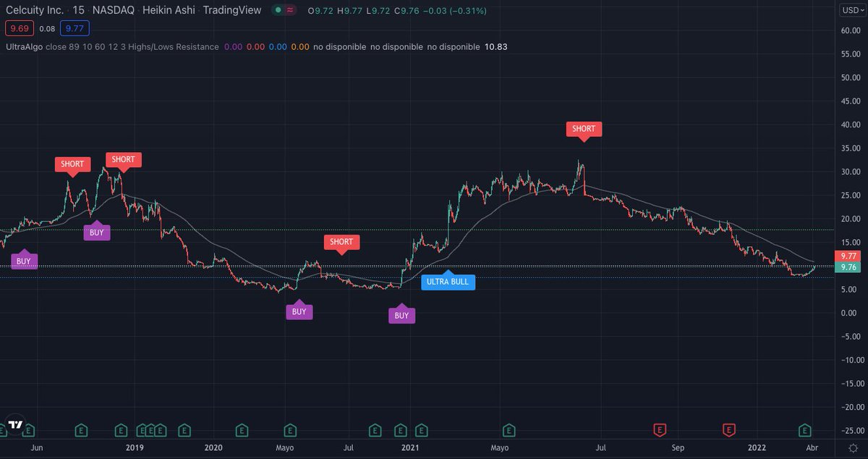This screenshot has height=459, width=868.
Task: Click the 10.83 indicator value in the legend
Action: [497, 46]
